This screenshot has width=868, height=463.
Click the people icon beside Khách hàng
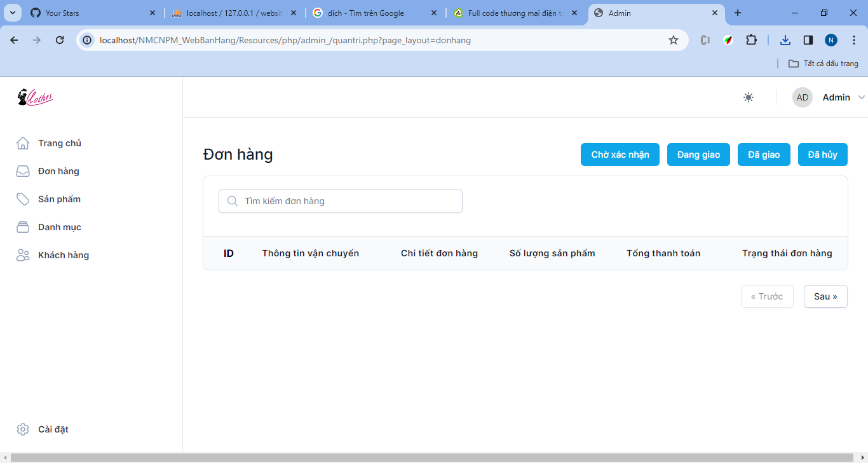[x=23, y=255]
